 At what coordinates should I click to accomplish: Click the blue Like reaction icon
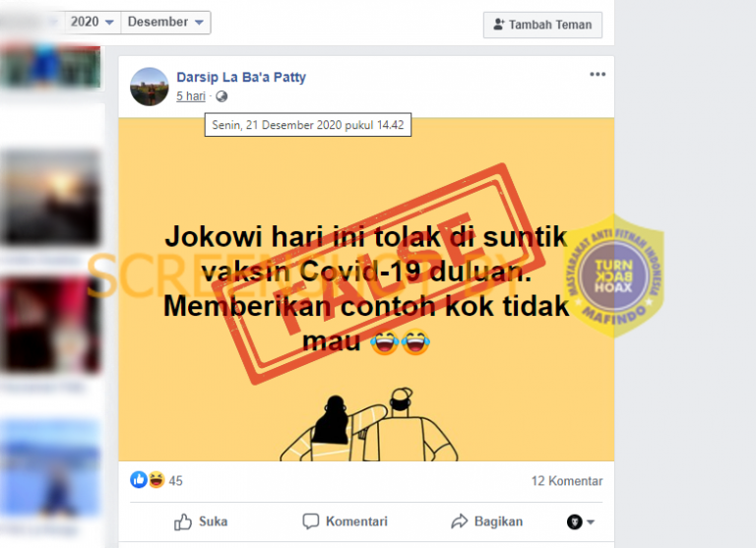point(139,480)
